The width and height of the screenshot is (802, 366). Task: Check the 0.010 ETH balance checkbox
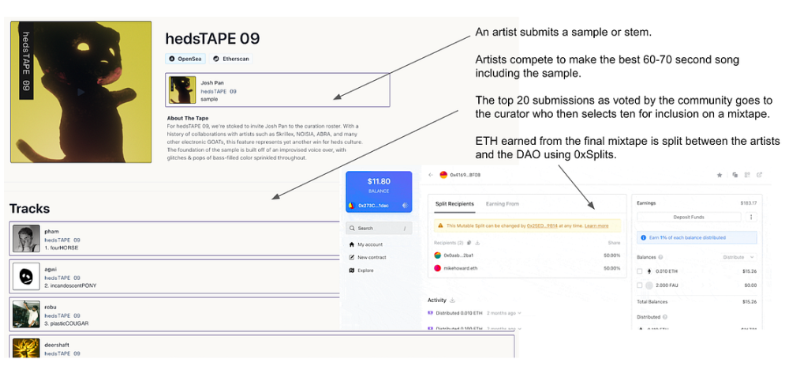(x=639, y=271)
